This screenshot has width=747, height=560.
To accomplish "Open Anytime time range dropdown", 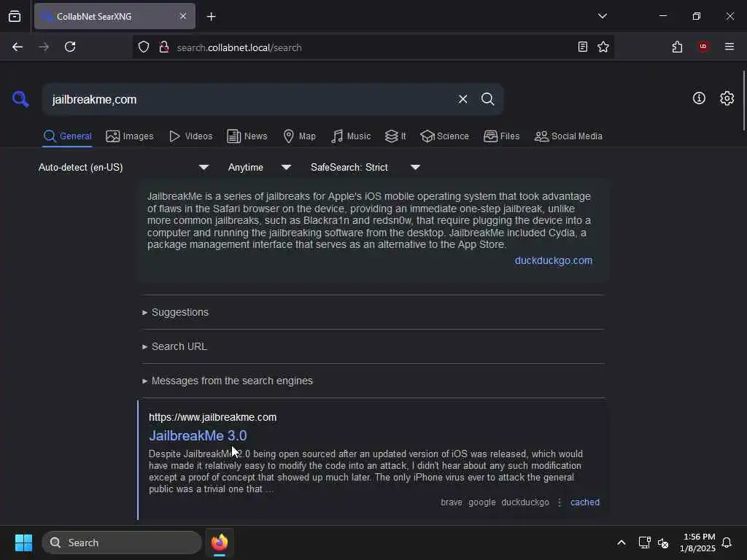I will [260, 167].
